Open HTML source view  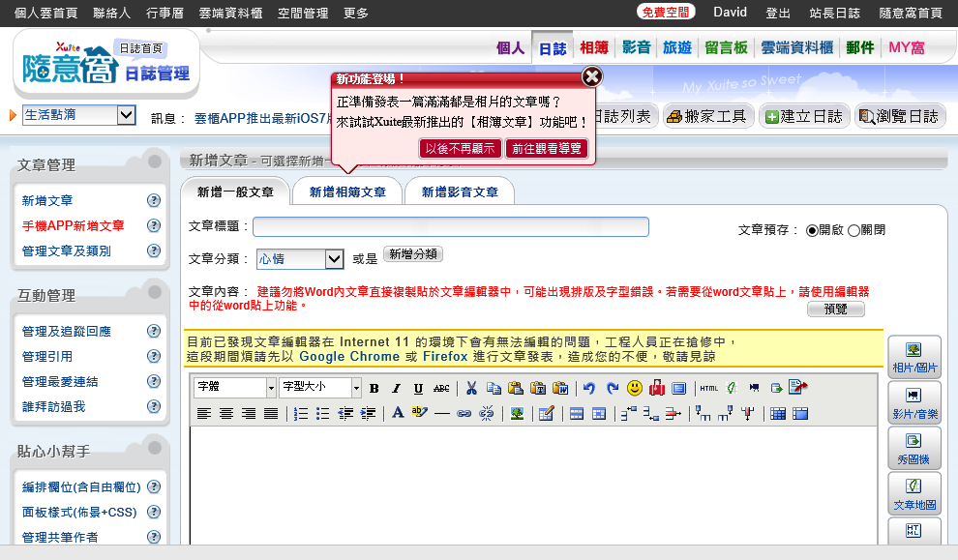point(708,388)
